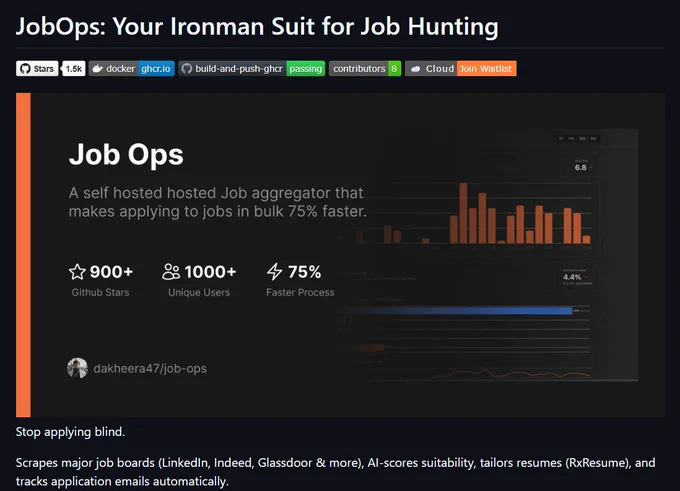Click the GitHub Stars badge
Image resolution: width=680 pixels, height=491 pixels.
[x=37, y=69]
